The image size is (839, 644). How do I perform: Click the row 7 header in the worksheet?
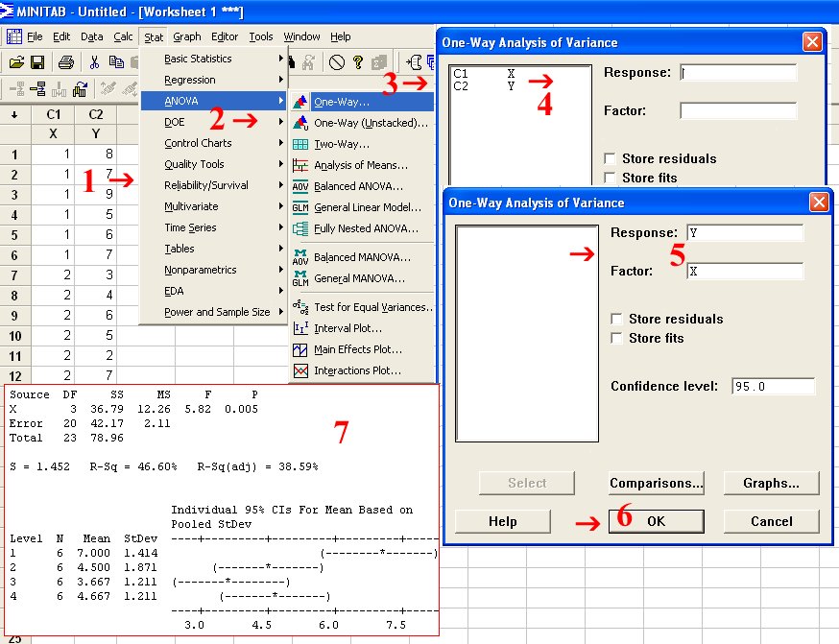click(x=15, y=276)
